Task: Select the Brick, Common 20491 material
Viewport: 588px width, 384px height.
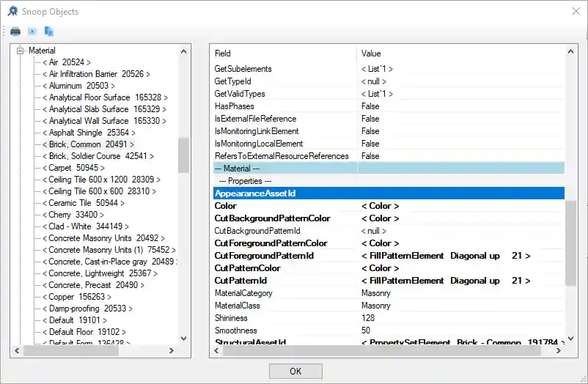Action: (x=87, y=144)
